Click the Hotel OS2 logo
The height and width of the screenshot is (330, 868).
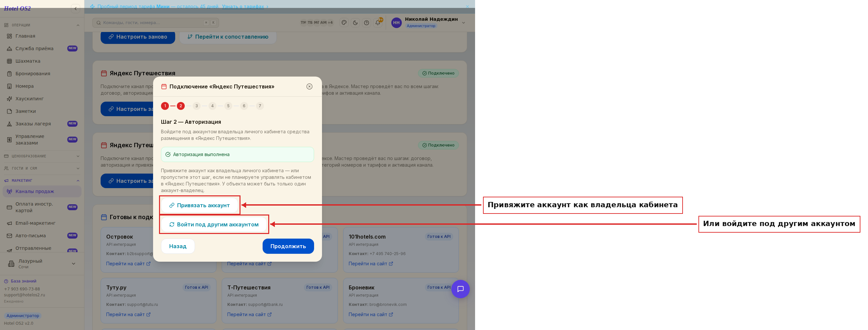tap(17, 9)
